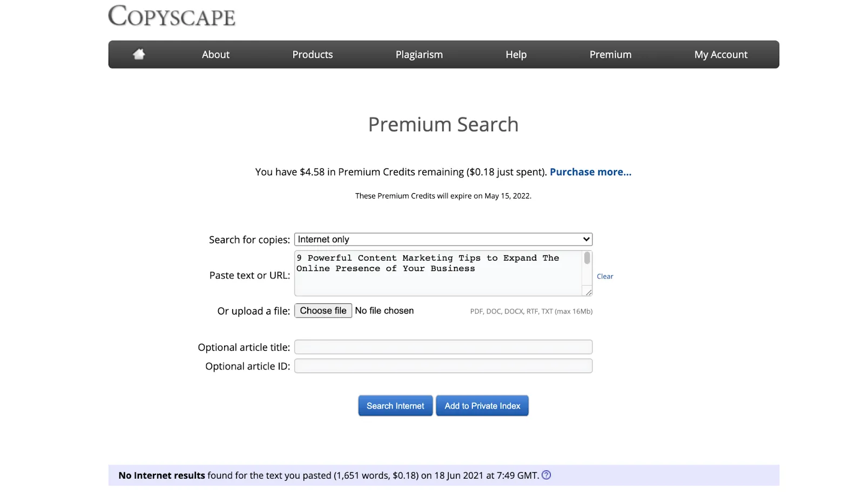
Task: Expand the Search for copies dropdown
Action: [443, 239]
